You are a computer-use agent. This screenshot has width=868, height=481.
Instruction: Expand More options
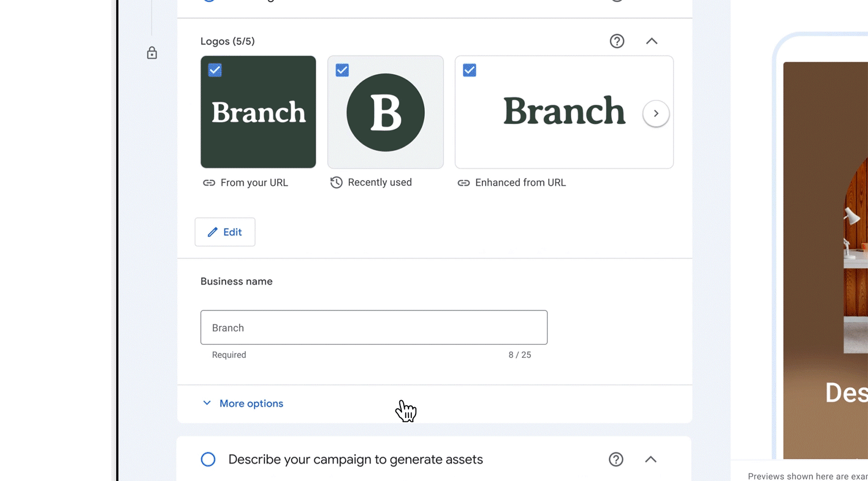[x=242, y=403]
